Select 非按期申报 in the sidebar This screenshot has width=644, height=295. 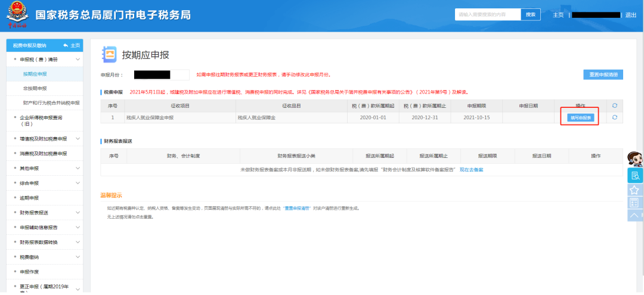coord(35,88)
